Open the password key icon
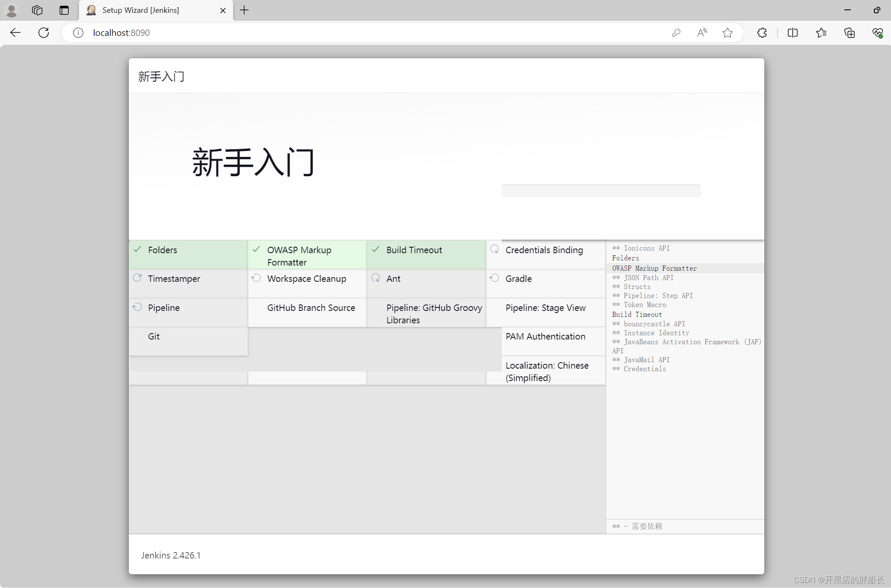Image resolution: width=891 pixels, height=588 pixels. click(676, 33)
